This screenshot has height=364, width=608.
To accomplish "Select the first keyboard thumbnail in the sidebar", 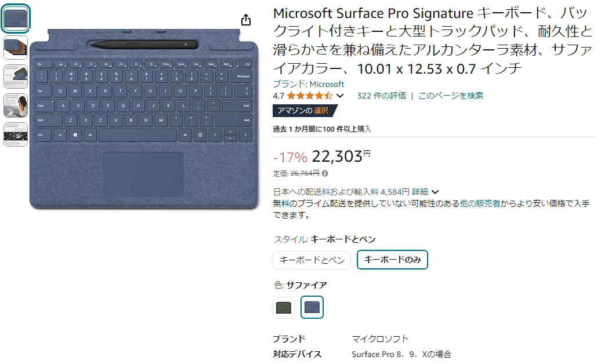I will (x=15, y=17).
